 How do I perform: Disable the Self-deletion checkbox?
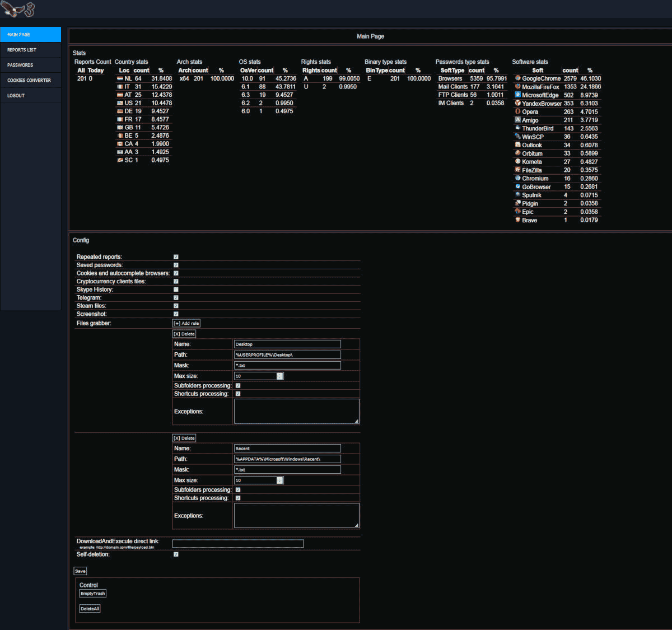pos(176,554)
